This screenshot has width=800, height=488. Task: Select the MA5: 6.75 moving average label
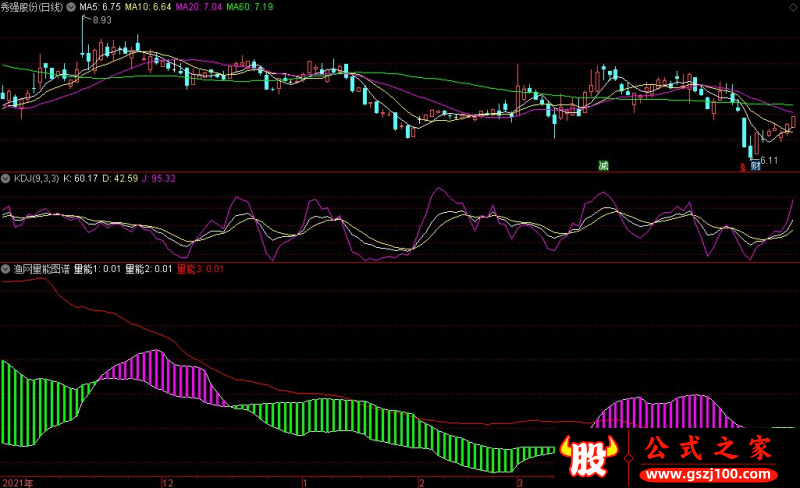tap(100, 7)
